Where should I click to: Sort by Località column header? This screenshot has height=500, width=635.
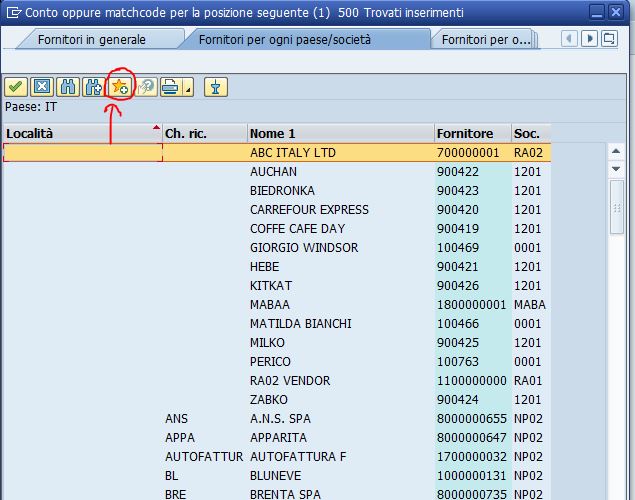[83, 134]
